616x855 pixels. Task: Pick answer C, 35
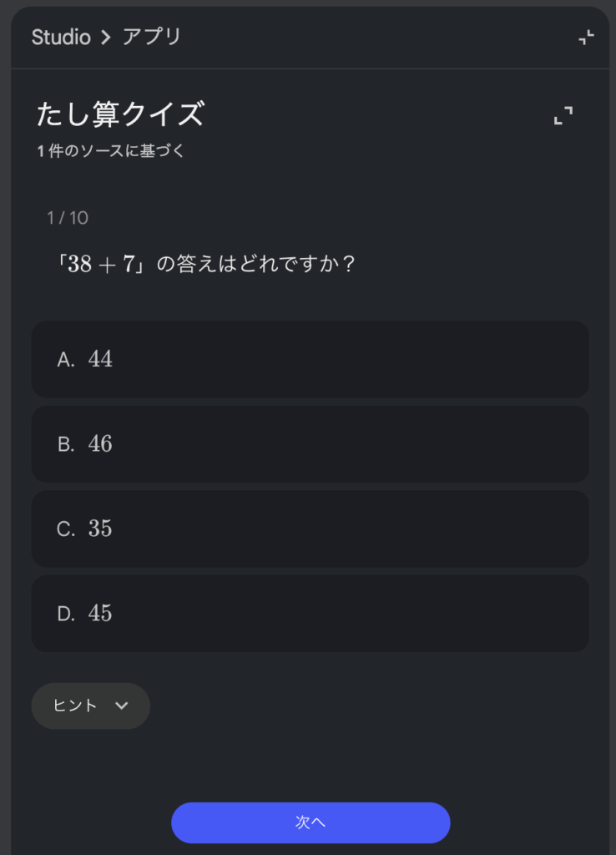(310, 529)
